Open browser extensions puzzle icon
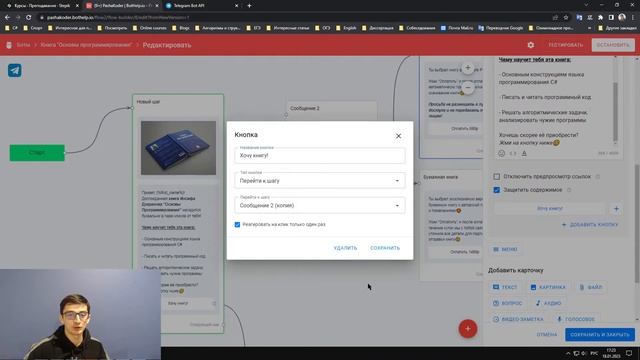 [600, 17]
